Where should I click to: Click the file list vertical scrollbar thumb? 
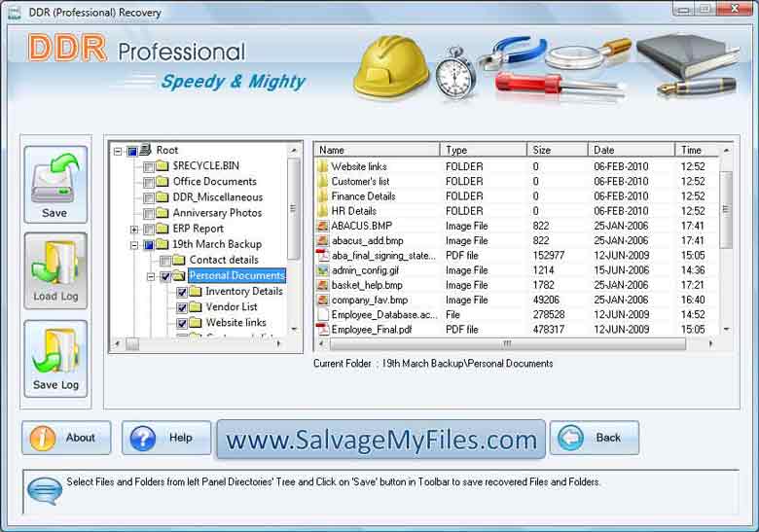[x=726, y=209]
